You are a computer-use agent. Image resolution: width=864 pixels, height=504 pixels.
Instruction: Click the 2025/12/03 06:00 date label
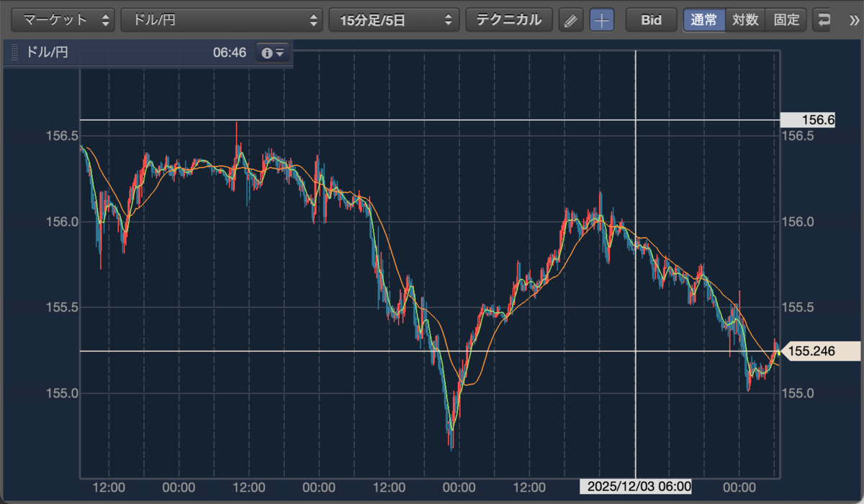[636, 487]
